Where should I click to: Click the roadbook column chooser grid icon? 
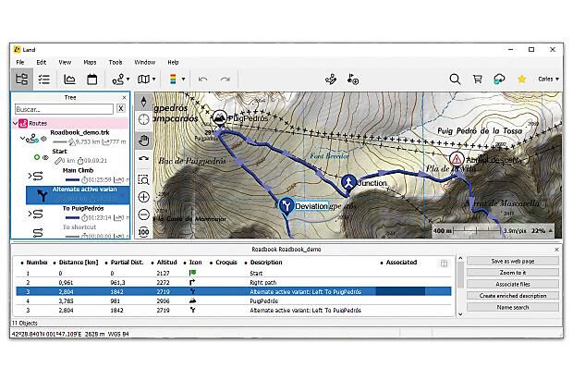click(x=444, y=263)
